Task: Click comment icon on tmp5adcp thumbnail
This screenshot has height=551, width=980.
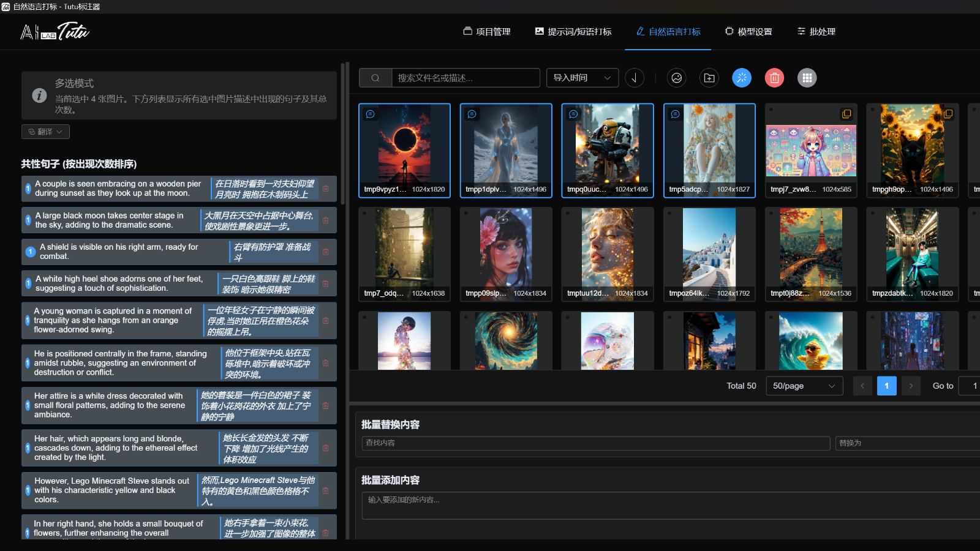Action: (675, 114)
